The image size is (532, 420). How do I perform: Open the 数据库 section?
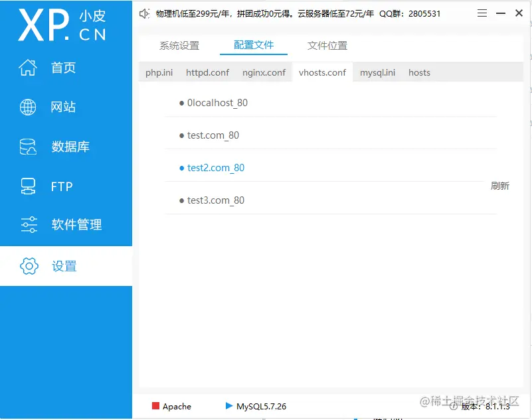70,147
